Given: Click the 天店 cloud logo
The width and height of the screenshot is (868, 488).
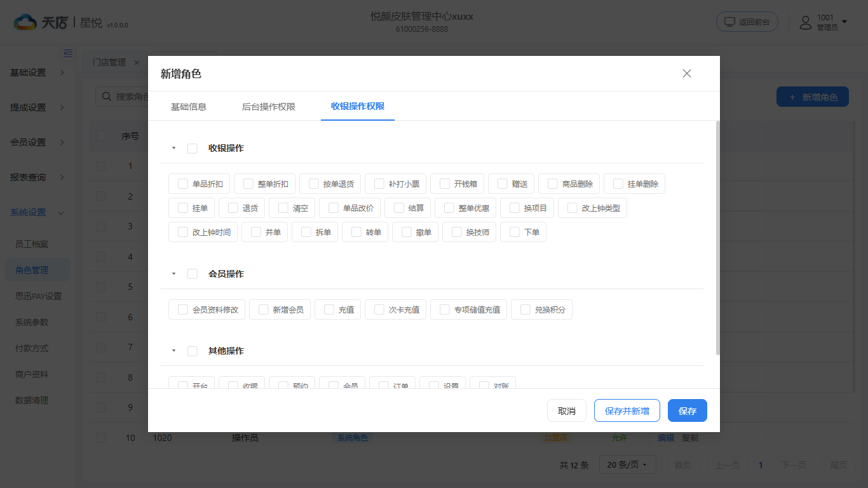Looking at the screenshot, I should 25,22.
